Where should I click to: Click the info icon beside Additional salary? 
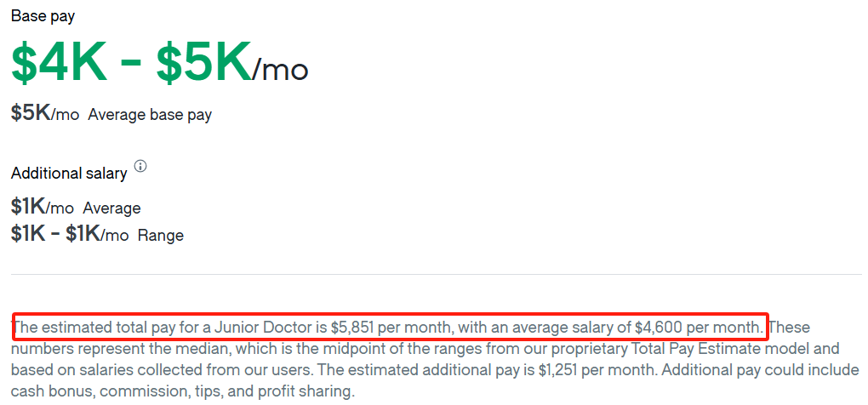click(x=140, y=166)
